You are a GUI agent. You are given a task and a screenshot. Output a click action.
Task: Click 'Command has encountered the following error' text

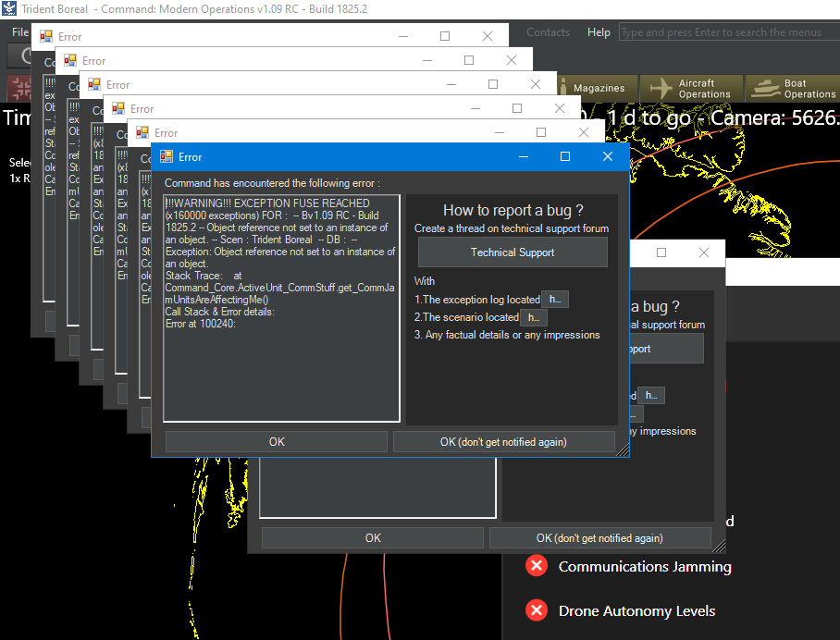272,183
